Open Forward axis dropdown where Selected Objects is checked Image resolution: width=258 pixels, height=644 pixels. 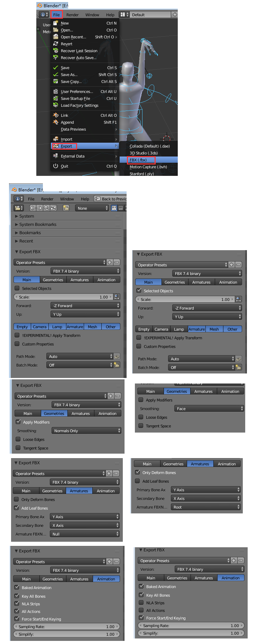point(207,308)
